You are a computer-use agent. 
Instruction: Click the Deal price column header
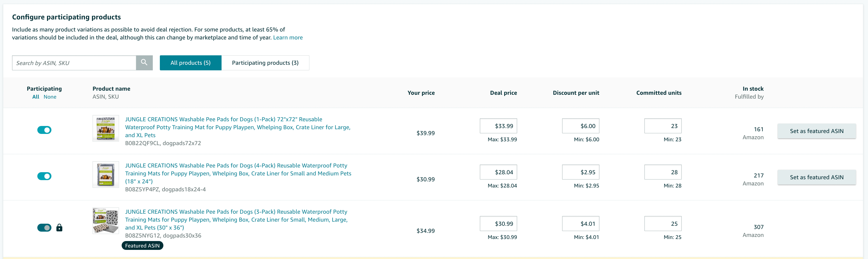click(x=503, y=93)
